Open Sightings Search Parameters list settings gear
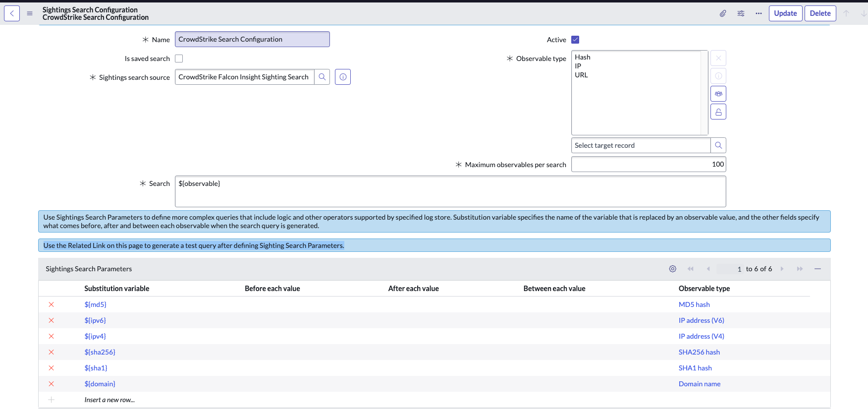This screenshot has height=419, width=868. (672, 269)
